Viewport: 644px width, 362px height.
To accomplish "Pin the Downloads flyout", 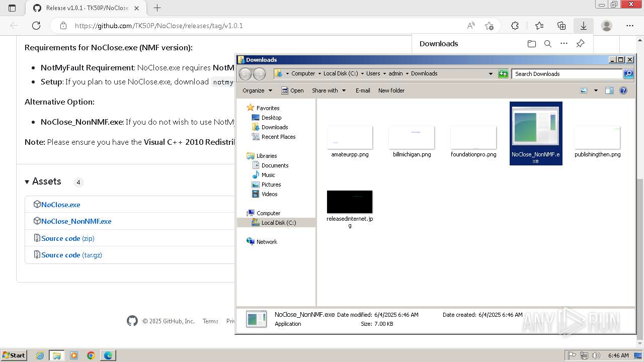I will point(580,44).
